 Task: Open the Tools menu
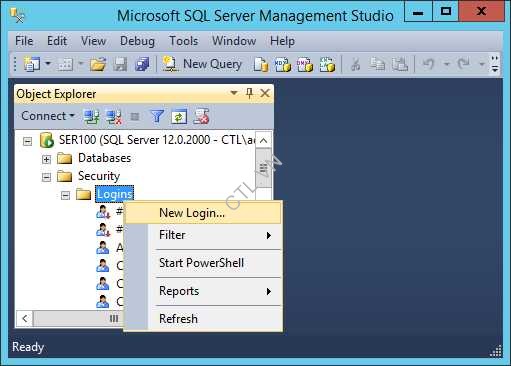pyautogui.click(x=184, y=41)
